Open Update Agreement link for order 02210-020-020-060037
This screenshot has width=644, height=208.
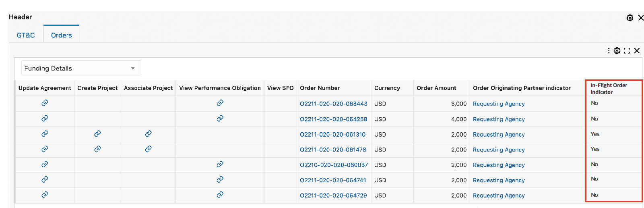(x=45, y=164)
